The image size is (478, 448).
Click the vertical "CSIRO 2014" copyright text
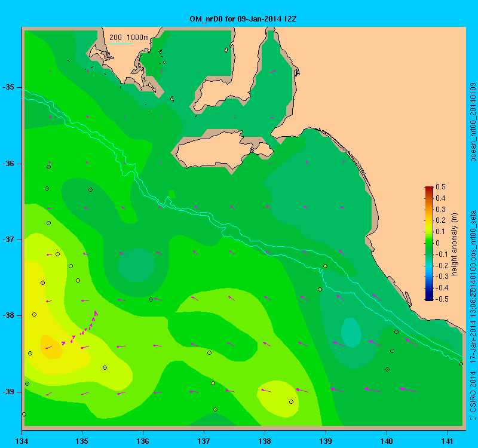473,392
